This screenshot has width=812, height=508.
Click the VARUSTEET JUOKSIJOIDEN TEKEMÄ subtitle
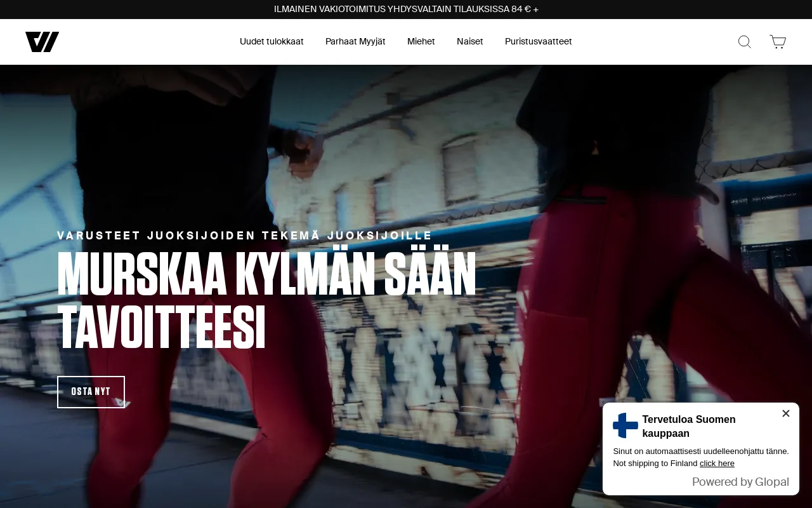(245, 236)
